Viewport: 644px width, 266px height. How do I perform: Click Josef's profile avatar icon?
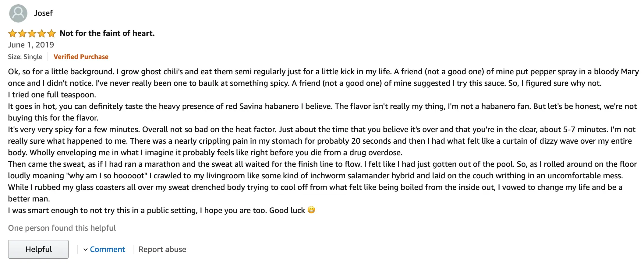click(18, 13)
